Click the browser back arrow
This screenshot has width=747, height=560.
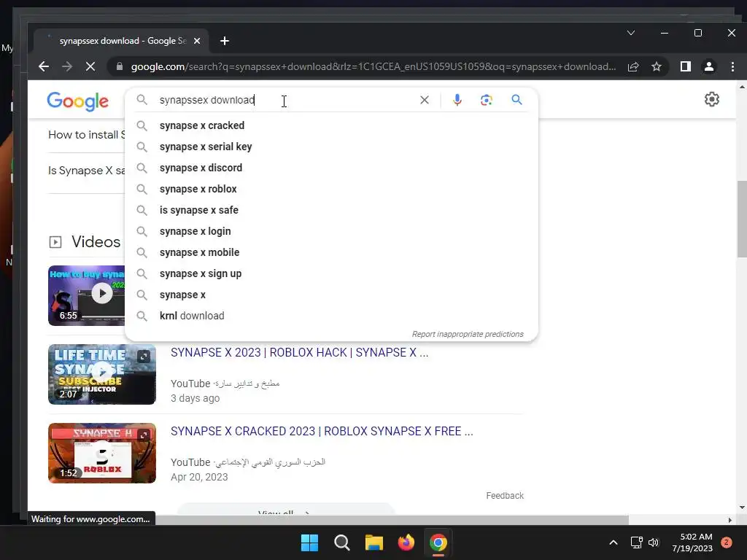click(44, 66)
